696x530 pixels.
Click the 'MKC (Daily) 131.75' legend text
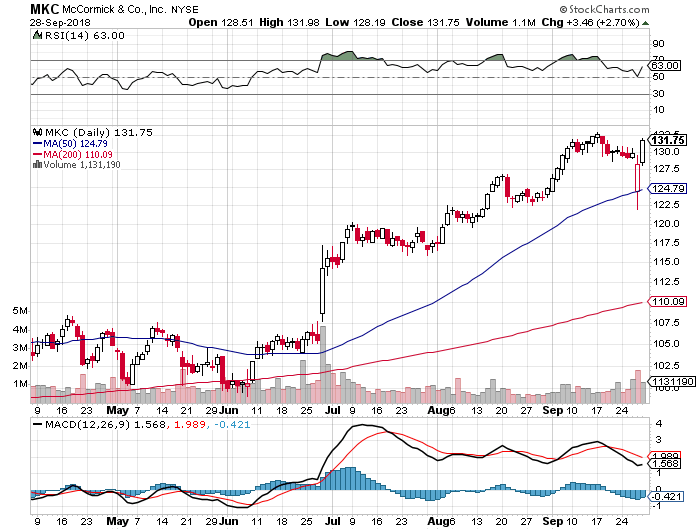[x=99, y=132]
